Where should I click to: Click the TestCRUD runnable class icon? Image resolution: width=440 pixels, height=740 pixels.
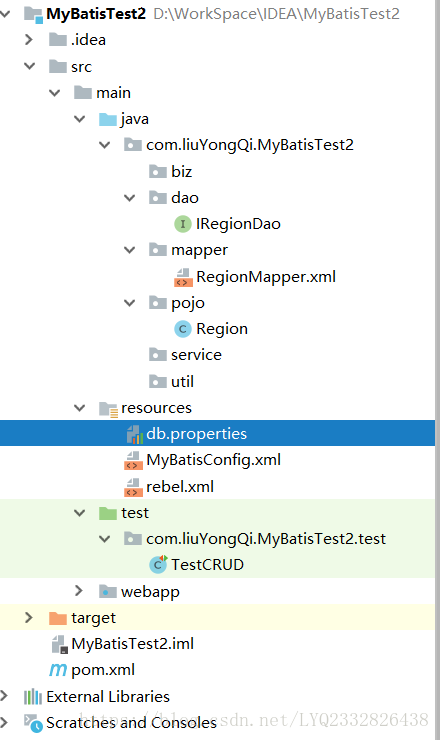(x=158, y=564)
